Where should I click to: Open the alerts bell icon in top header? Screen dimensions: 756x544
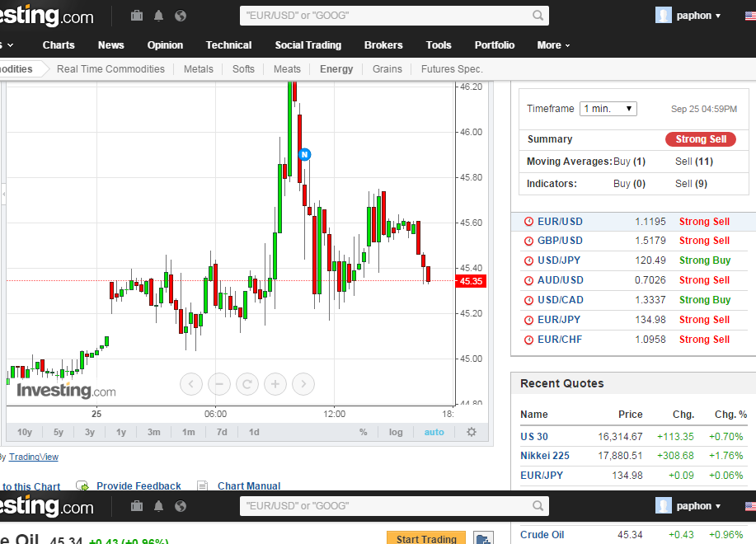click(158, 16)
